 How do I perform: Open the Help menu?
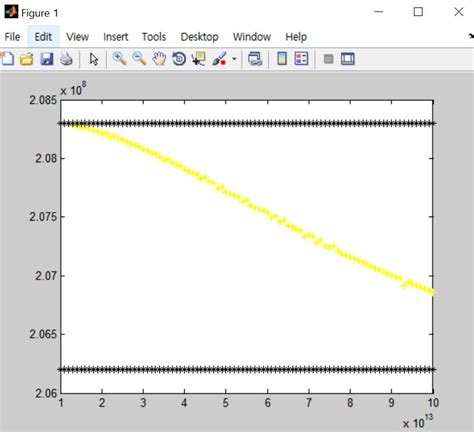click(x=296, y=37)
